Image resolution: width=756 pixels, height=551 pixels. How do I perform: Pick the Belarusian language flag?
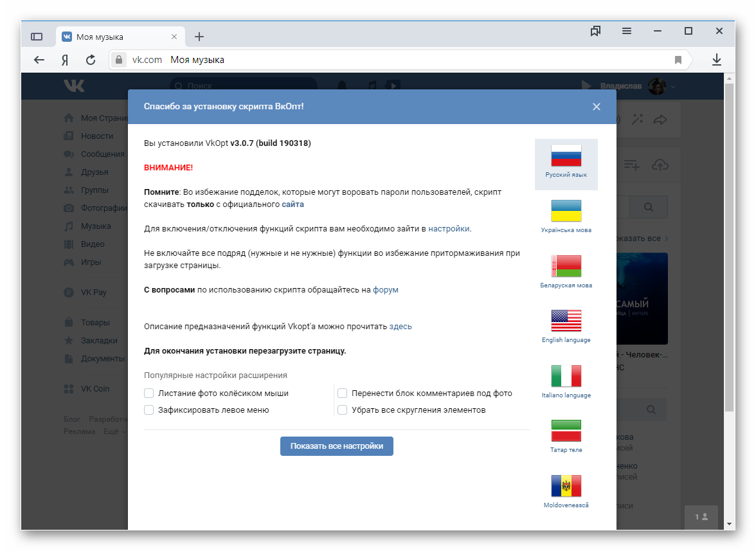566,266
